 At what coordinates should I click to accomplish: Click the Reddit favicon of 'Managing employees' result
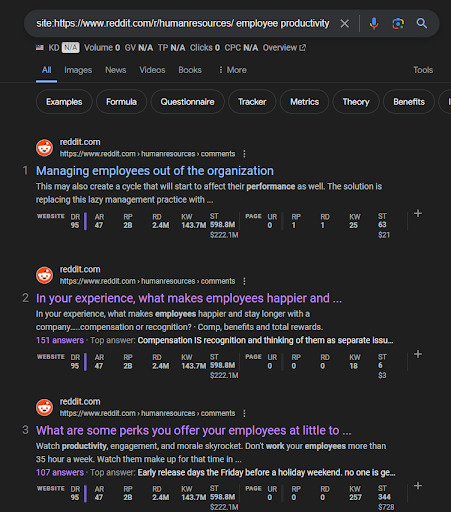click(x=44, y=148)
